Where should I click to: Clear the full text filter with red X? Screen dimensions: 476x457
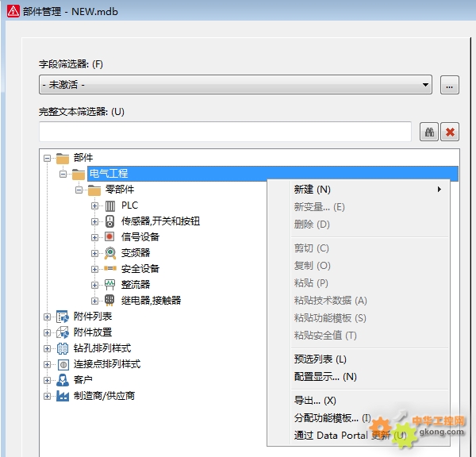coord(450,132)
